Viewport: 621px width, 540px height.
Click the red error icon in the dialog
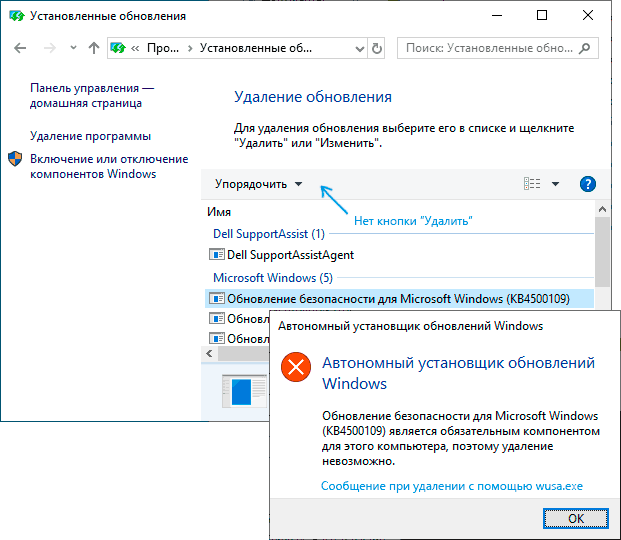tap(296, 367)
